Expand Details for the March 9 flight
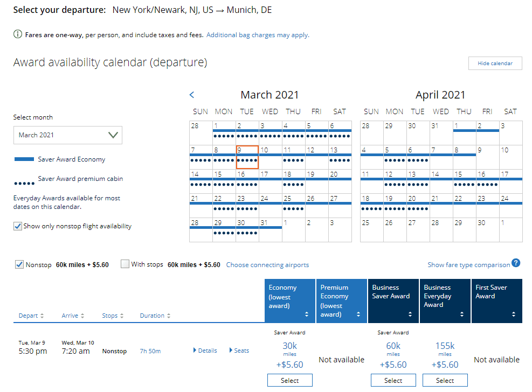 [205, 350]
